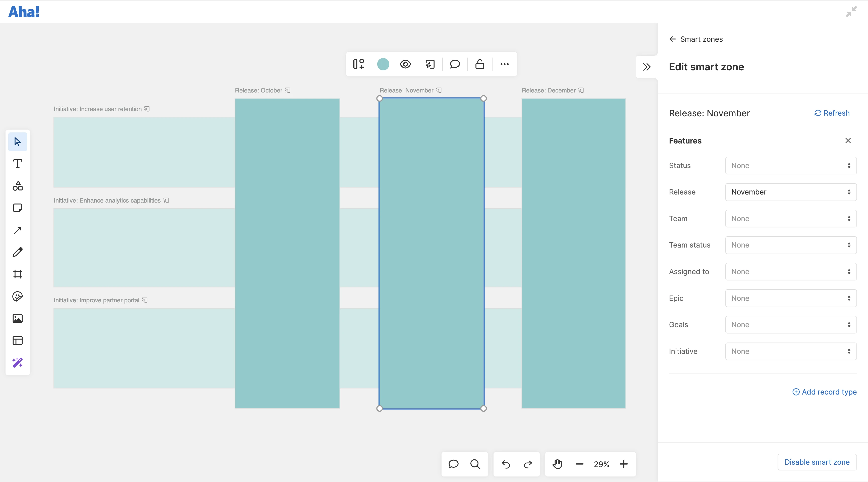Open the Status dropdown
The width and height of the screenshot is (868, 482).
coord(790,166)
